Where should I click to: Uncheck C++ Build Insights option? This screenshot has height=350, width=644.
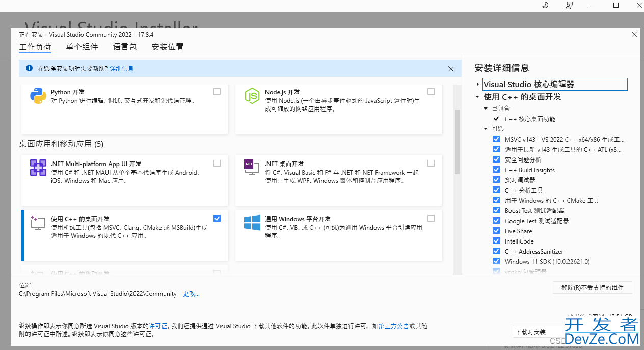click(496, 170)
